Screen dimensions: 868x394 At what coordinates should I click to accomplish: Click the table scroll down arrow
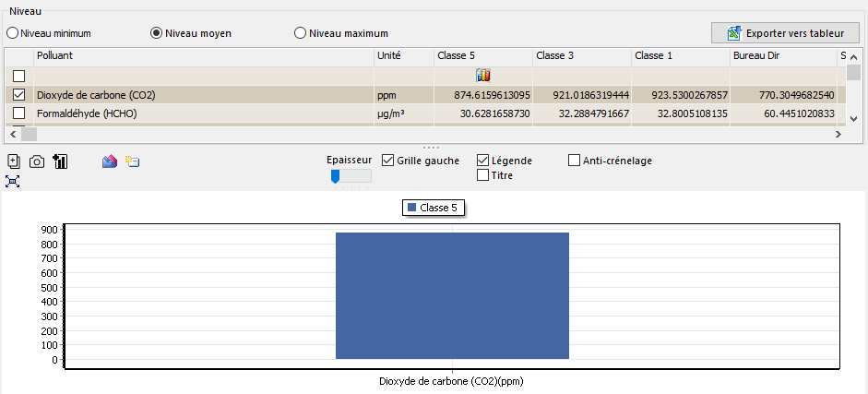(853, 119)
